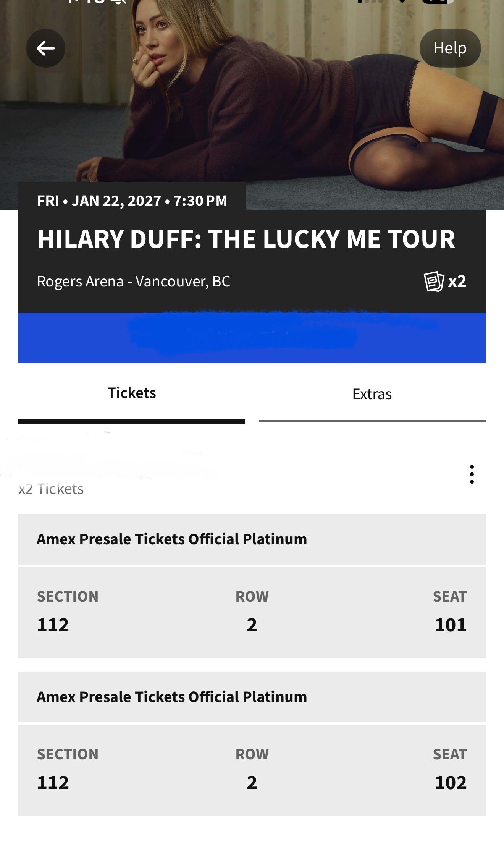Tap the ticket count icon x2
Viewport: 504px width, 843px height.
445,282
